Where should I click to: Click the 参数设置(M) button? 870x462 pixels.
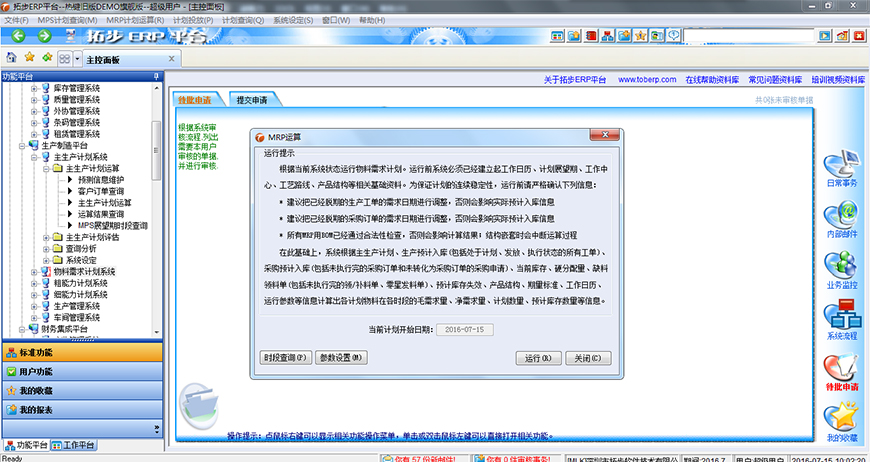343,357
